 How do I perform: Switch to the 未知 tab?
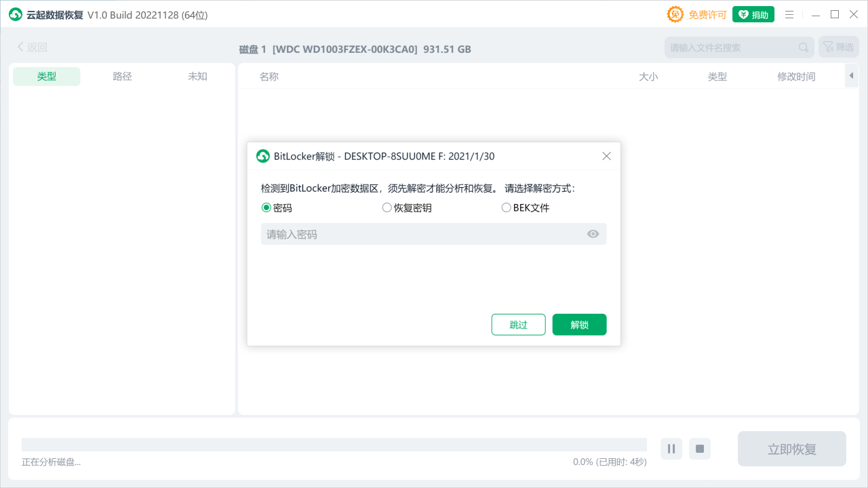197,76
